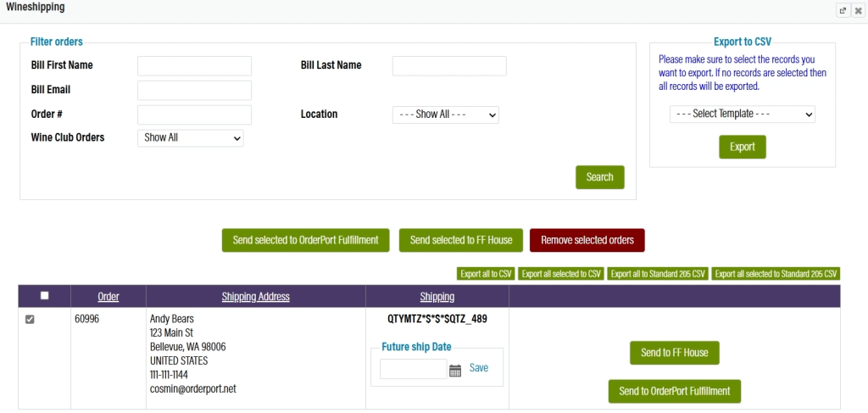Screen dimensions: 868x413
Task: Toggle the select-all orders checkbox
Action: (45, 295)
